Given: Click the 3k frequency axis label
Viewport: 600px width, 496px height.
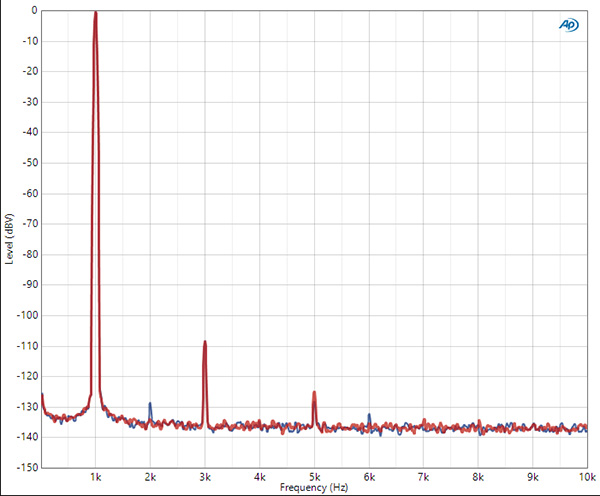Looking at the screenshot, I should [205, 477].
